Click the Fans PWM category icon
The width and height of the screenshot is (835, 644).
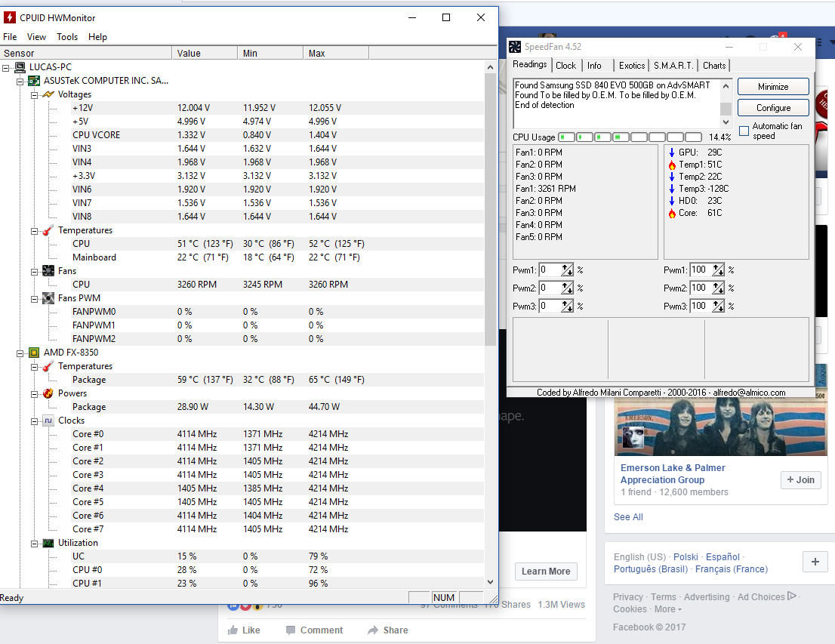pyautogui.click(x=48, y=297)
